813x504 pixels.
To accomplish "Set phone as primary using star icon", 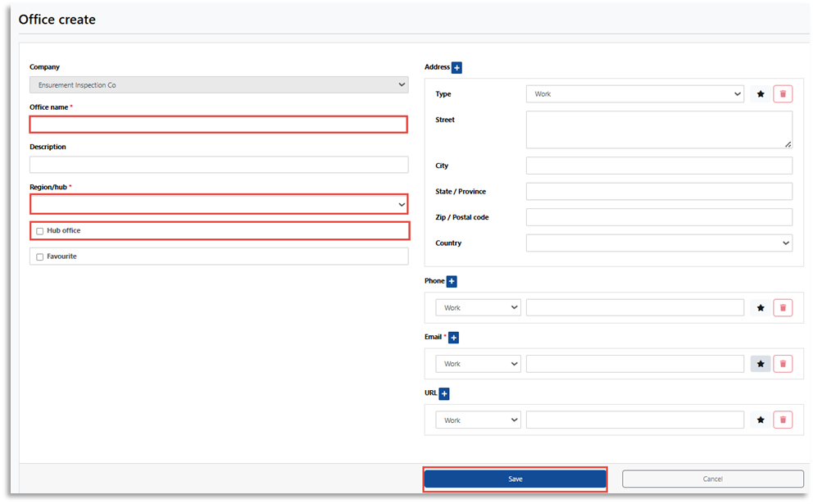I will [x=761, y=308].
